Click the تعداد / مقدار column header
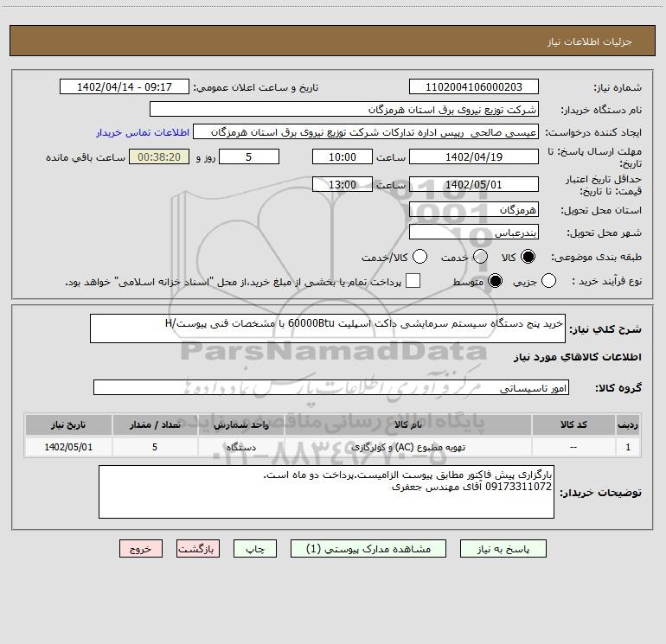Screen dimensions: 666x644 (155, 425)
